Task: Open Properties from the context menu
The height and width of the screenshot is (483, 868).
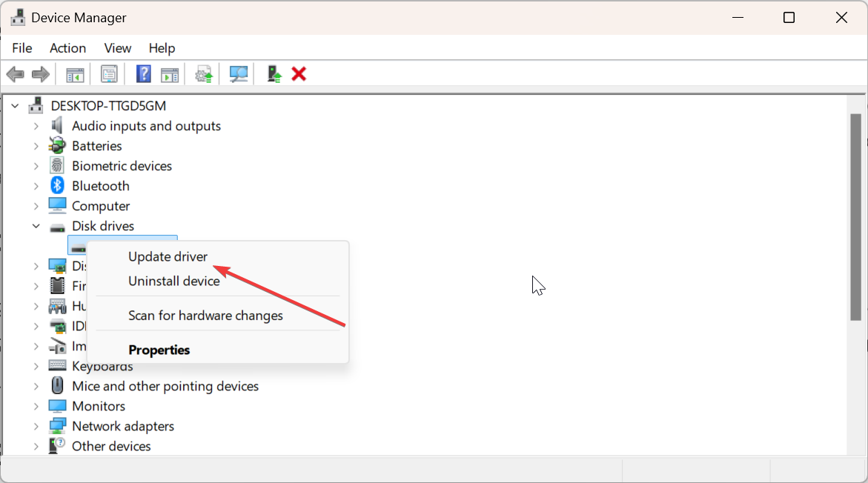Action: point(159,350)
